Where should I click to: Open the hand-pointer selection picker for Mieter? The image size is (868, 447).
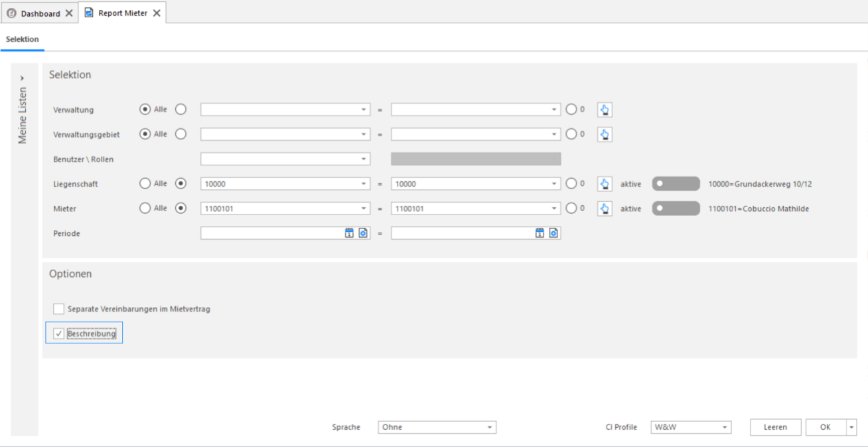[604, 209]
